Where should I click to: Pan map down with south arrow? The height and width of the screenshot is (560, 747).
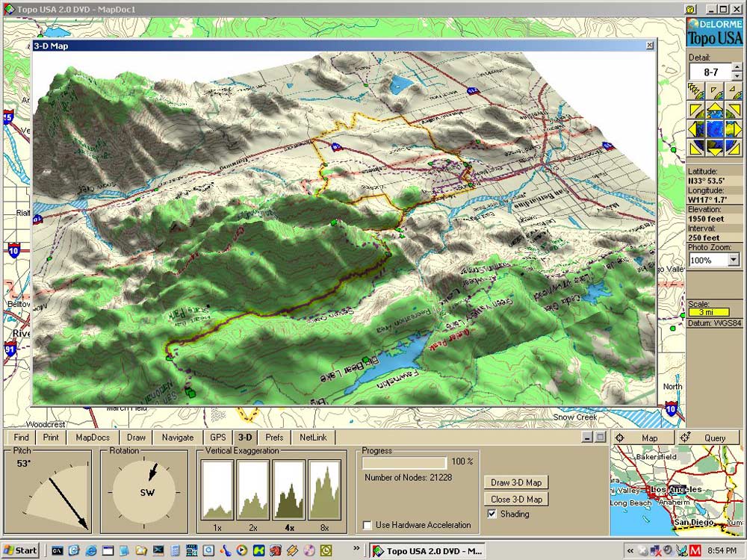[715, 148]
